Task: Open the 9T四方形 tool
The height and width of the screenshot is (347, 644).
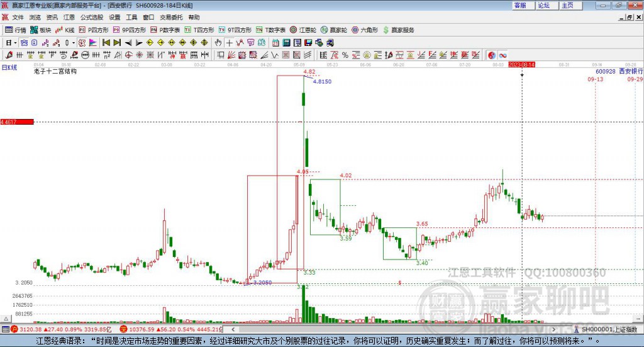Action: [x=235, y=30]
